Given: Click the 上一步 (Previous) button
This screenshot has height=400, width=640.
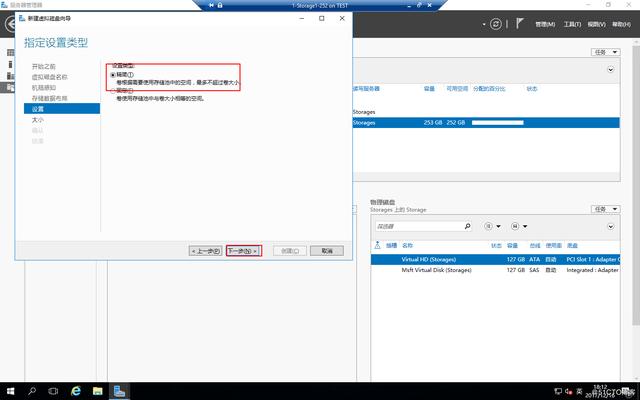Looking at the screenshot, I should (206, 251).
